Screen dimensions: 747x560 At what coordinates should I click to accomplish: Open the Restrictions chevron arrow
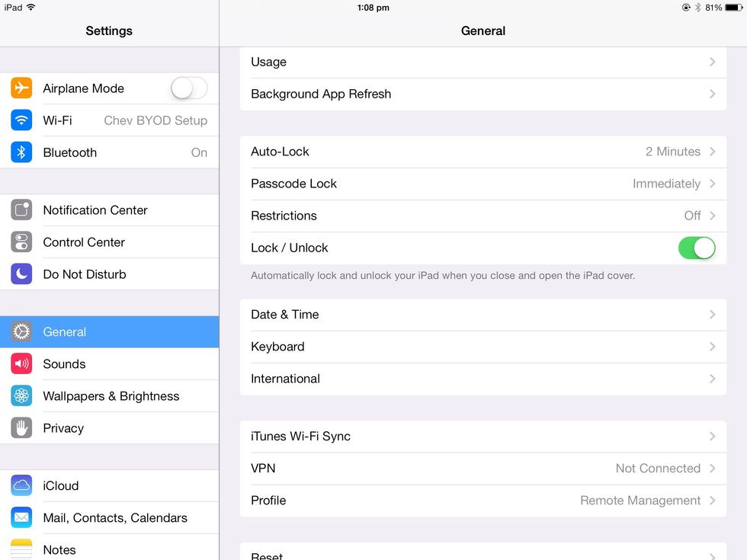pyautogui.click(x=712, y=216)
